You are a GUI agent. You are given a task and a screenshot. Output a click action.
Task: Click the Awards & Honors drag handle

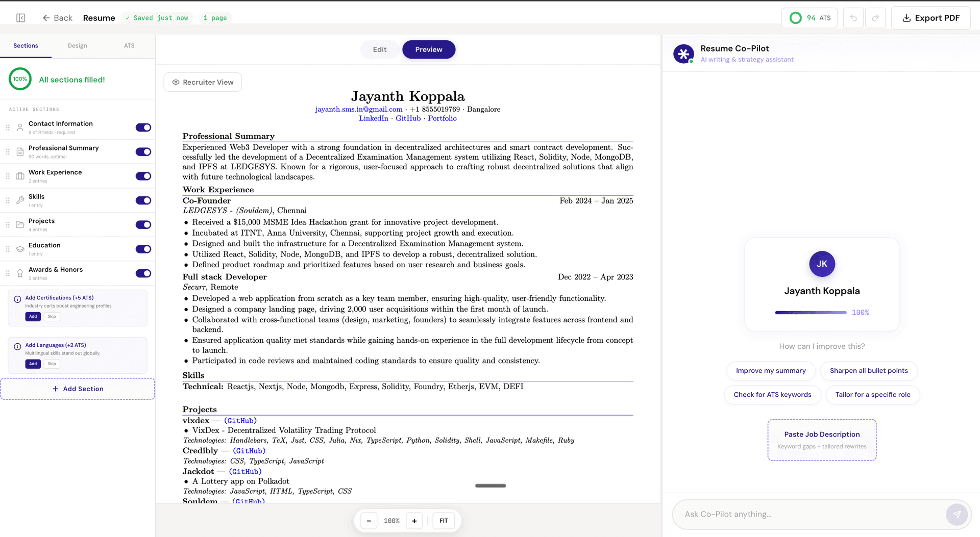(x=8, y=273)
